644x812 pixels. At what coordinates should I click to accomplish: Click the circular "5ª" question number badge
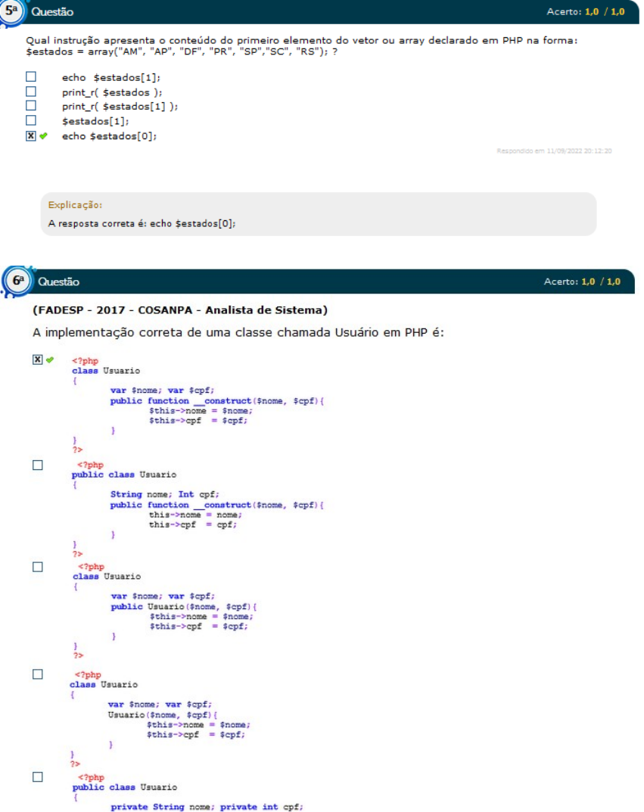pos(12,11)
